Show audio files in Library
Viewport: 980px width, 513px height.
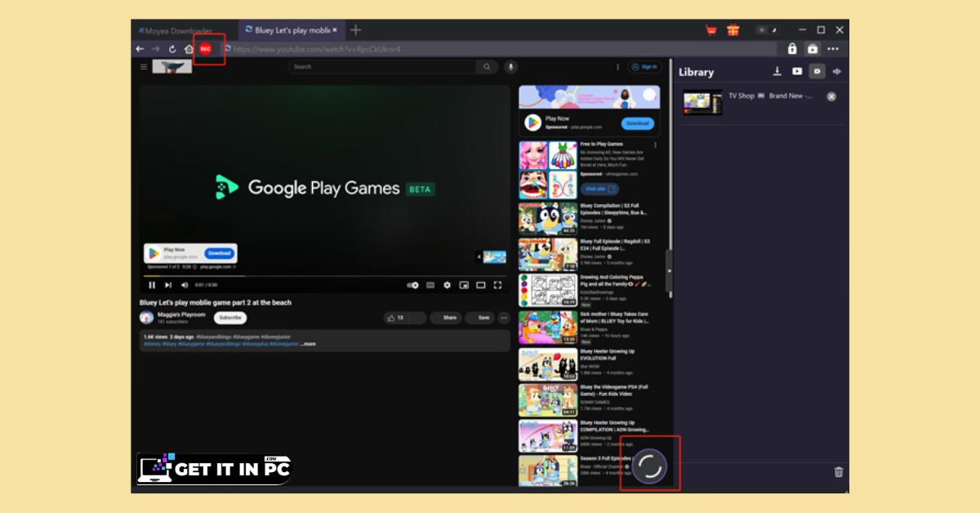point(836,72)
